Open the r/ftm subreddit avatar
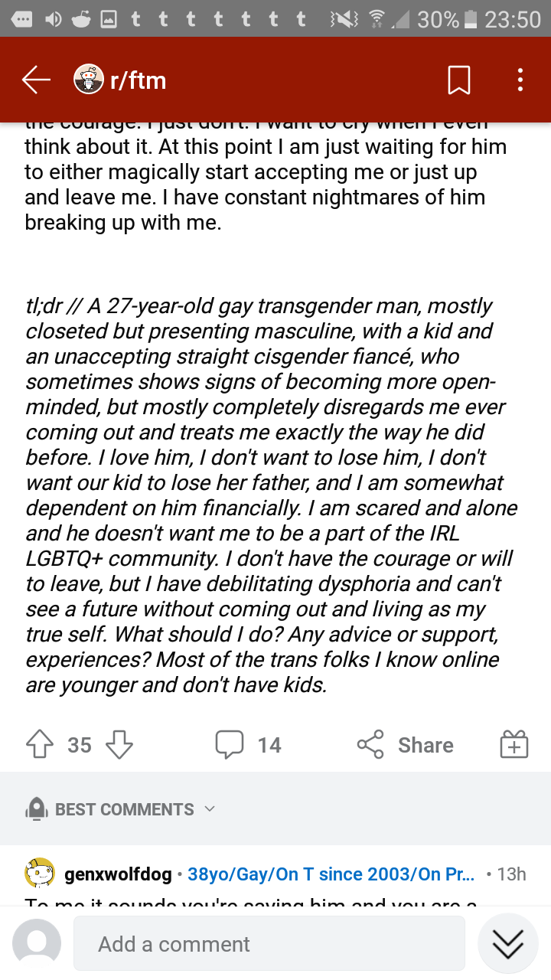The image size is (551, 980). click(x=89, y=80)
